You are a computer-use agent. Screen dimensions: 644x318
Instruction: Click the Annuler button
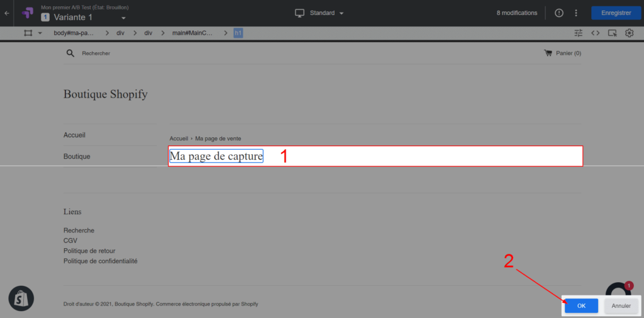pyautogui.click(x=621, y=306)
